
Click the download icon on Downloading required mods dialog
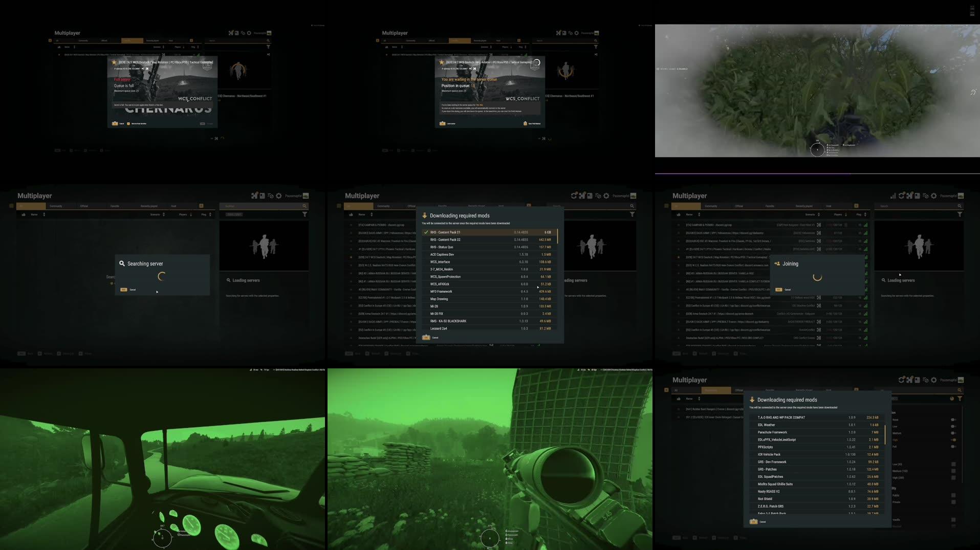(x=752, y=400)
